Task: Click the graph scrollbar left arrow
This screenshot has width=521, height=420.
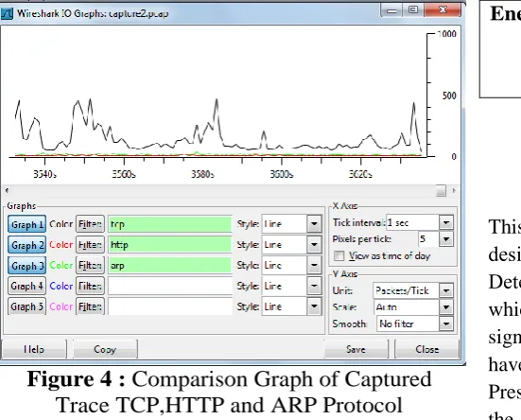Action: [7, 190]
